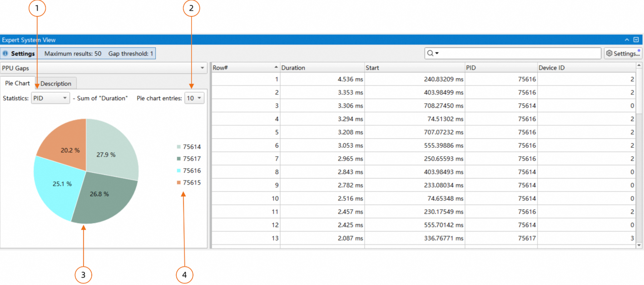
Task: Select the 3.053 ms duration cell
Action: [x=322, y=145]
